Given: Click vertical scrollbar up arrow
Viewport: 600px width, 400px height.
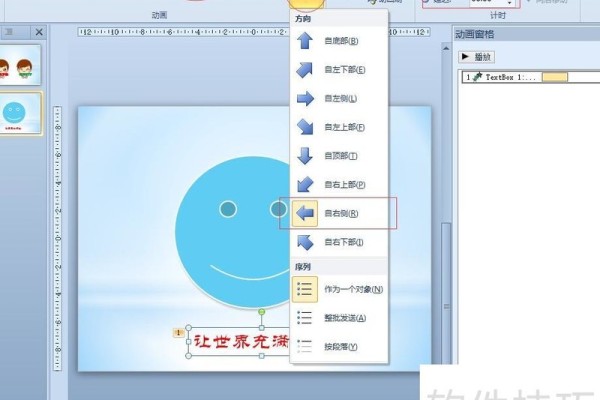Looking at the screenshot, I should point(446,49).
